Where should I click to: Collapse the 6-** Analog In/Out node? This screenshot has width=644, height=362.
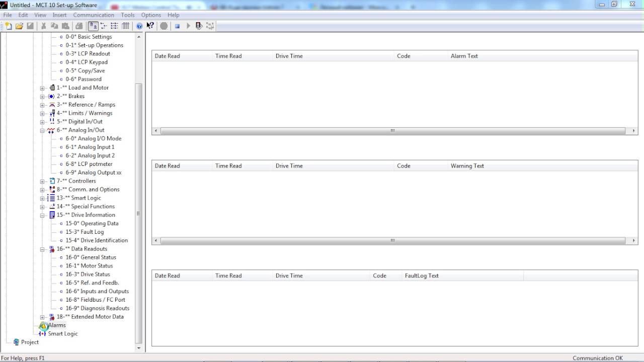(x=43, y=130)
